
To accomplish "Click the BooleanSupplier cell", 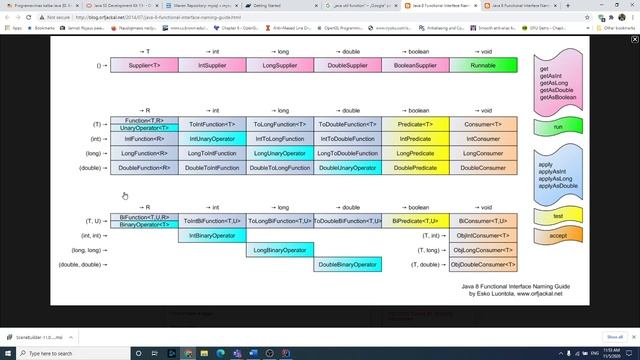I will point(416,65).
